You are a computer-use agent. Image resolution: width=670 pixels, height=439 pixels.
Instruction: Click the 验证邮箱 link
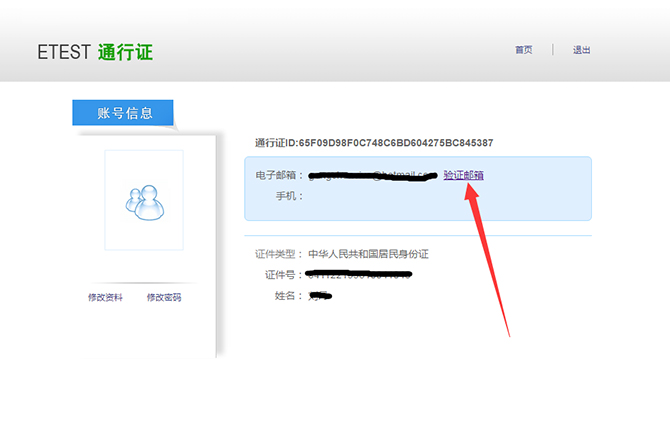(463, 175)
